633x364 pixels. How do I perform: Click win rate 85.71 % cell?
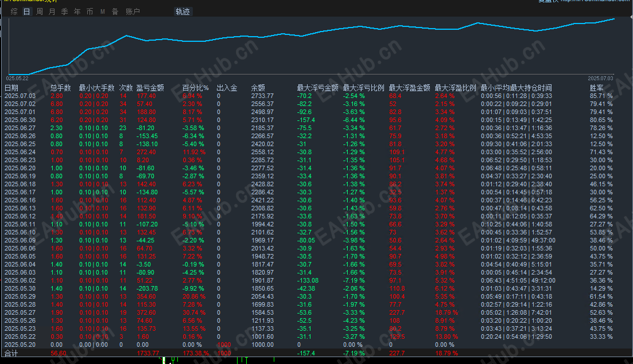(x=601, y=96)
